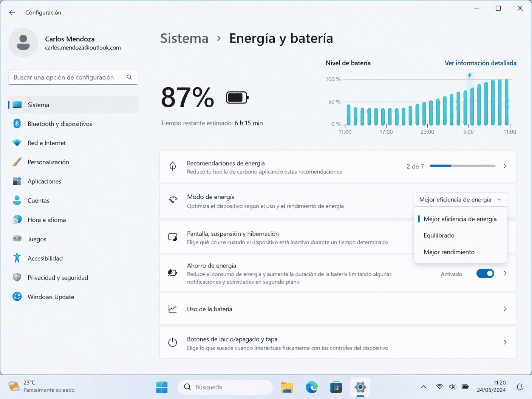Click the Nivel de batería heading
Image resolution: width=532 pixels, height=399 pixels.
point(348,63)
